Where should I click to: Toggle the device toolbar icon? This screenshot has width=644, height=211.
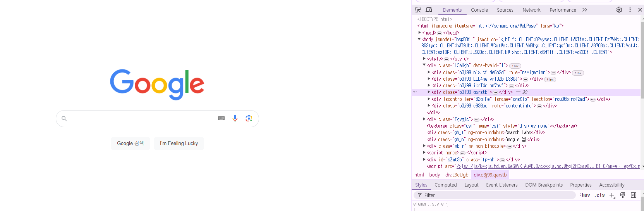point(429,10)
